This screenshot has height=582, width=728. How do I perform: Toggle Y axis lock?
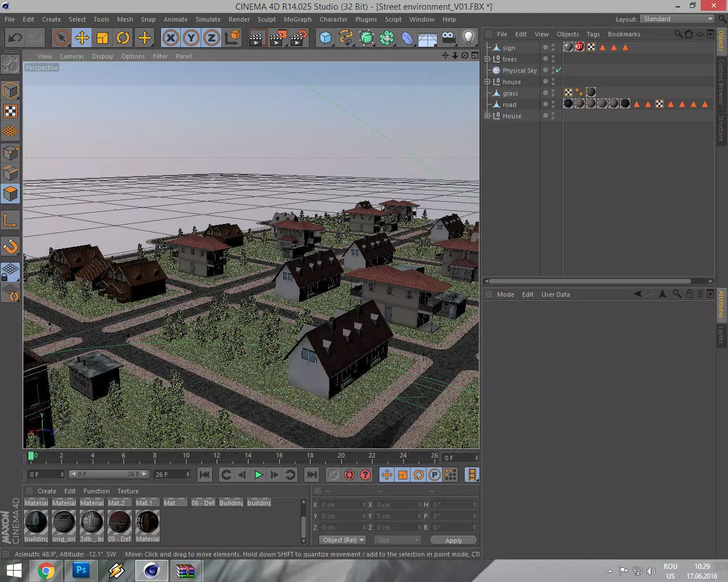[x=191, y=38]
